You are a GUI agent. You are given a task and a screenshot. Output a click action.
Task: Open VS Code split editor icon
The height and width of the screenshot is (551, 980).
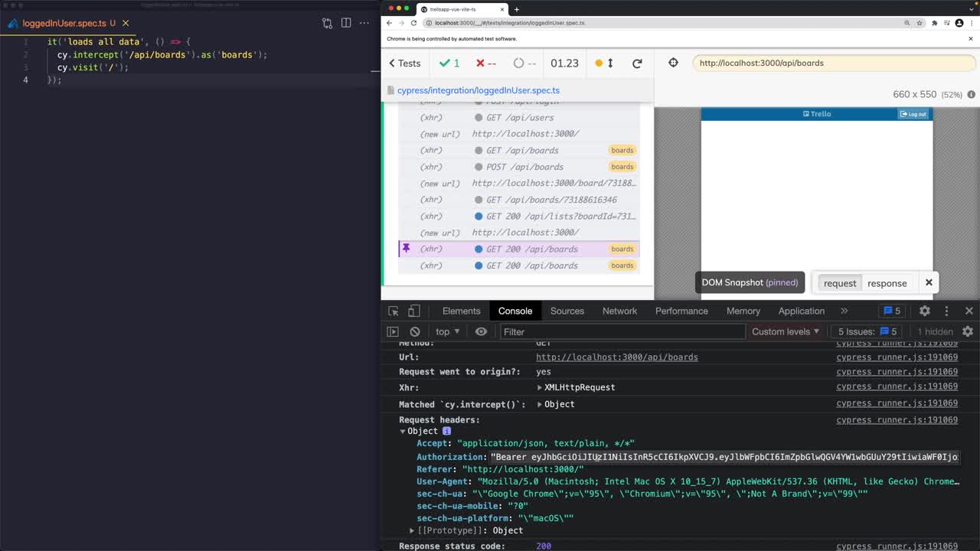click(x=346, y=23)
